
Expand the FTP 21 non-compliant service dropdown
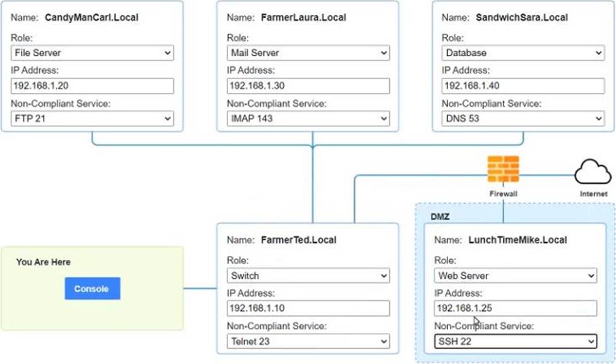[92, 118]
